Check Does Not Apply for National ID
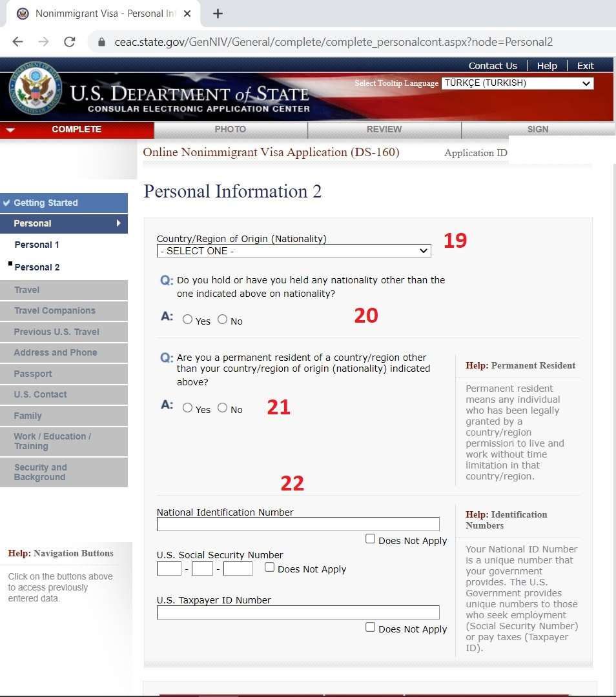 click(x=370, y=539)
